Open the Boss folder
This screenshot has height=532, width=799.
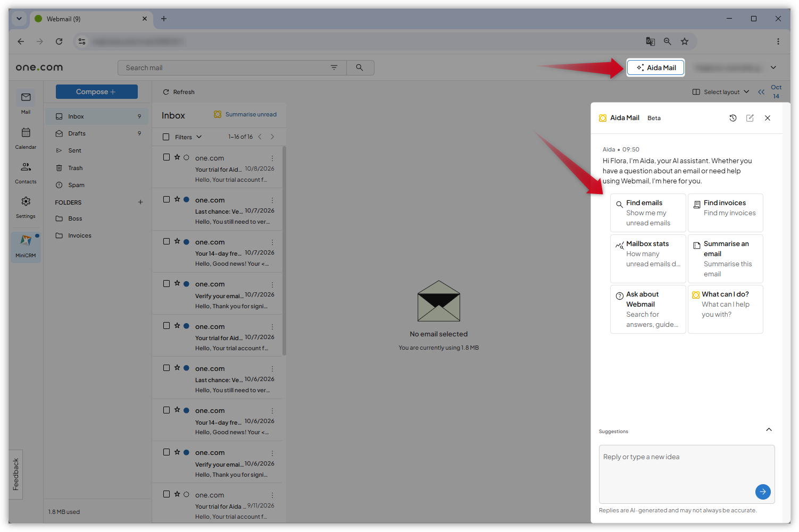coord(96,218)
